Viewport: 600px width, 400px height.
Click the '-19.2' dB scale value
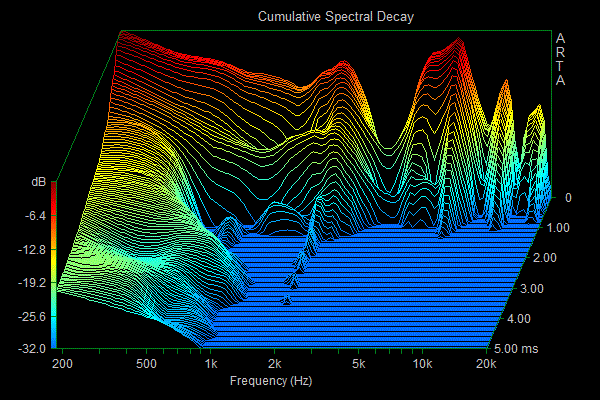point(32,283)
